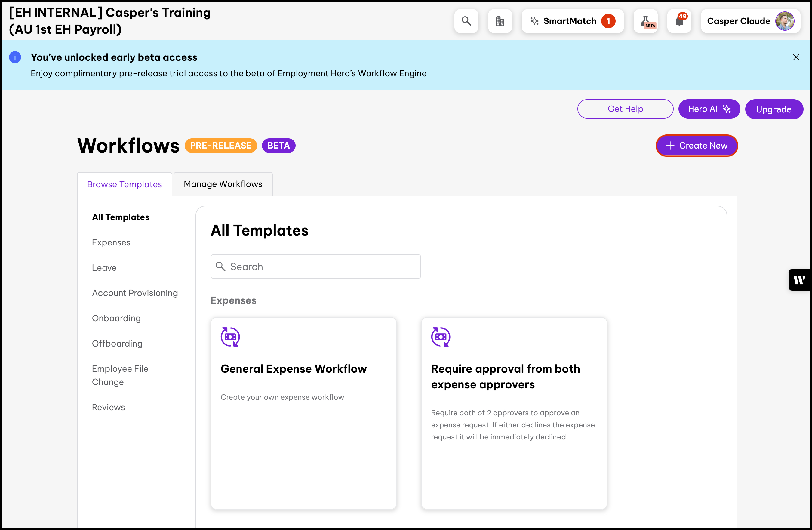Click the General Expense Workflow money icon
812x530 pixels.
pyautogui.click(x=230, y=337)
